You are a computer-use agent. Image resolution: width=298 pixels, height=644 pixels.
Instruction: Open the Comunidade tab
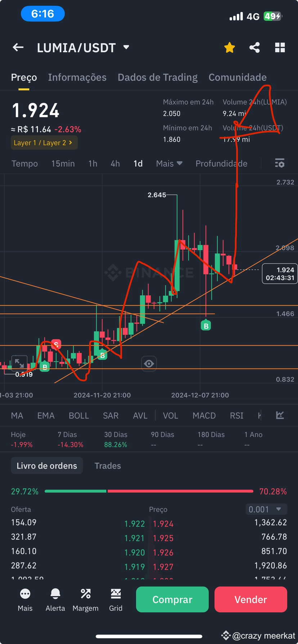click(x=238, y=77)
